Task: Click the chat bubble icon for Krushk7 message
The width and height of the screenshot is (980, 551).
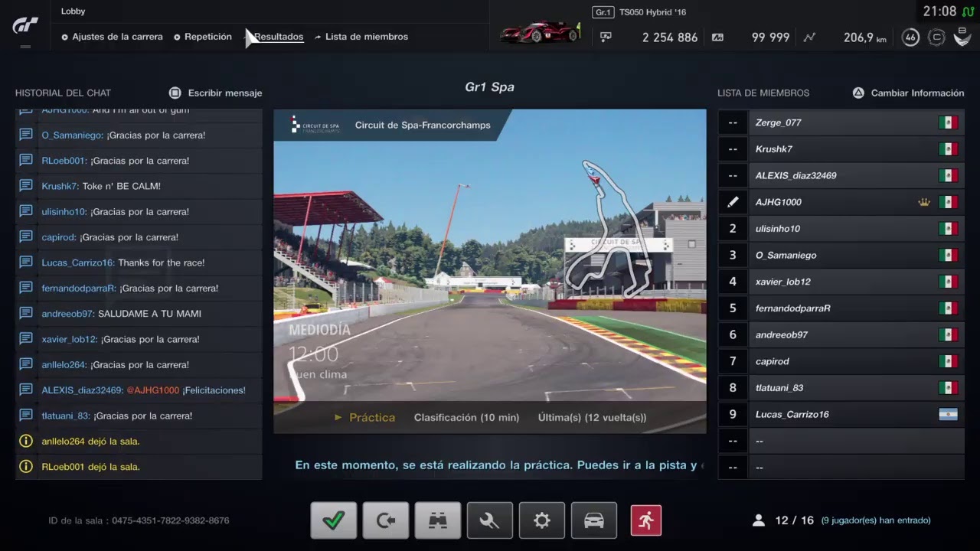Action: click(x=26, y=186)
